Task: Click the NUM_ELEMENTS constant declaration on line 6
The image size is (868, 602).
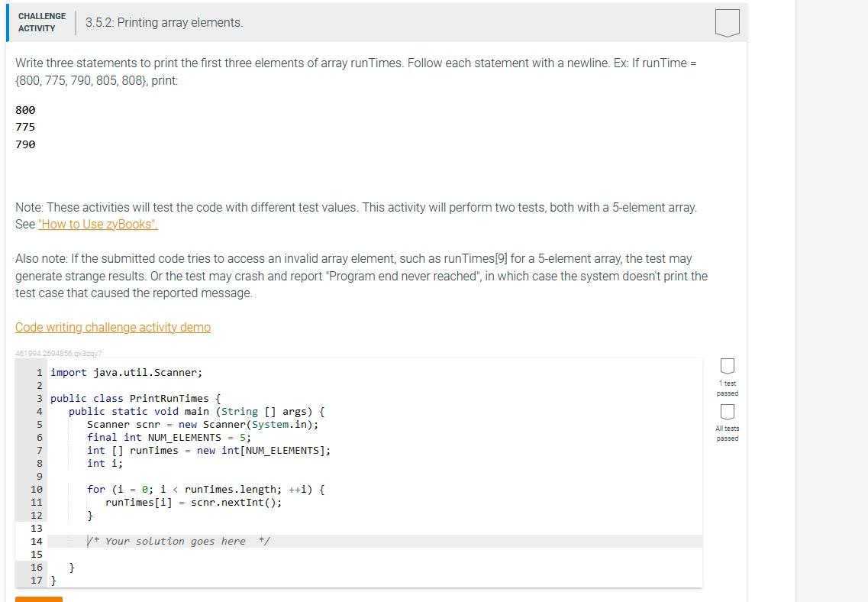Action: pos(169,437)
